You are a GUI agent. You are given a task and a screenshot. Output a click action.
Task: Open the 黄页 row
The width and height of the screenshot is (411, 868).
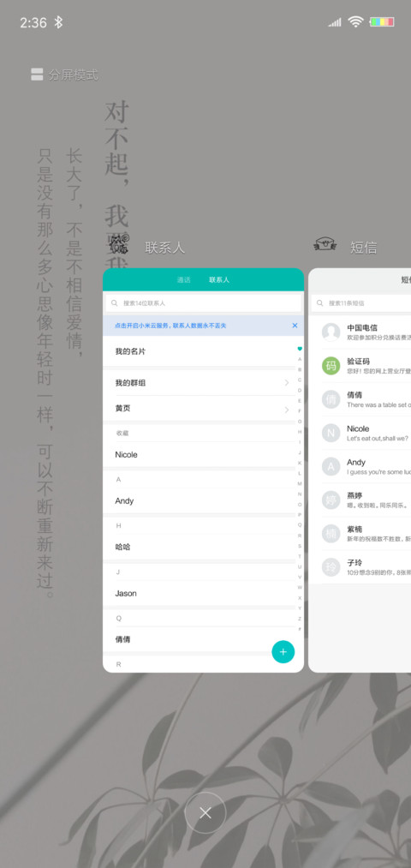pos(200,409)
